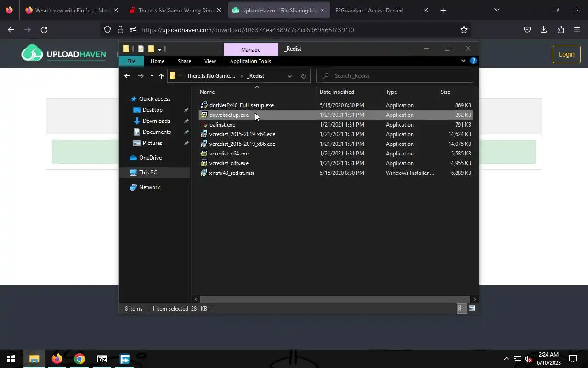Open the Downloads folder in the sidebar
The height and width of the screenshot is (368, 588).
pyautogui.click(x=156, y=121)
